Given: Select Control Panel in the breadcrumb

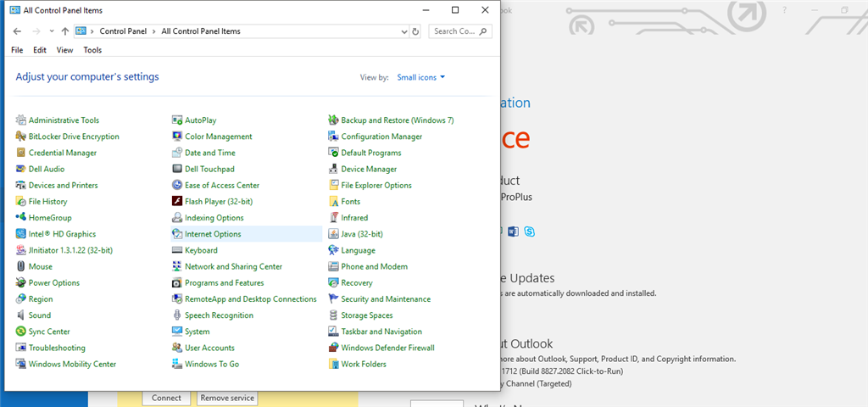Looking at the screenshot, I should pos(123,31).
